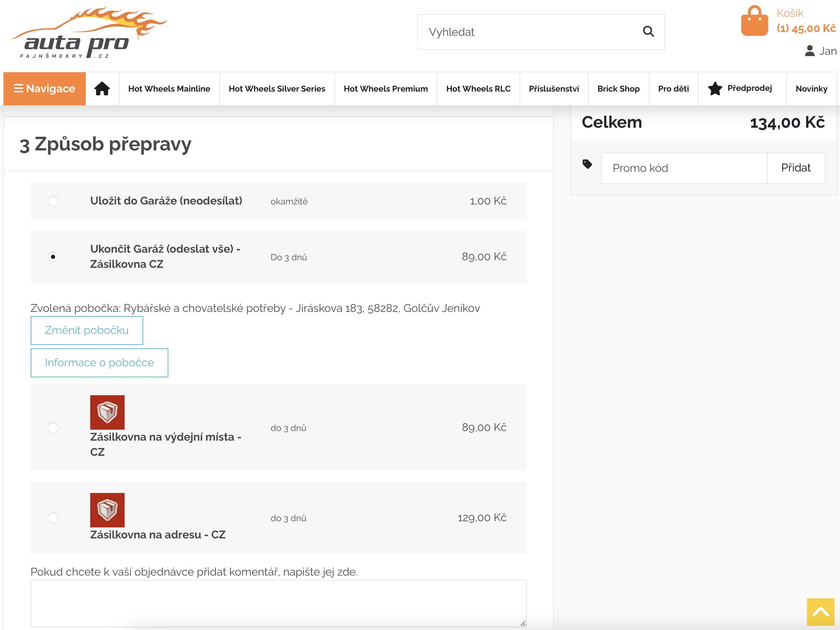Viewport: 840px width, 630px height.
Task: Focus the Promo kód input field
Action: [684, 168]
